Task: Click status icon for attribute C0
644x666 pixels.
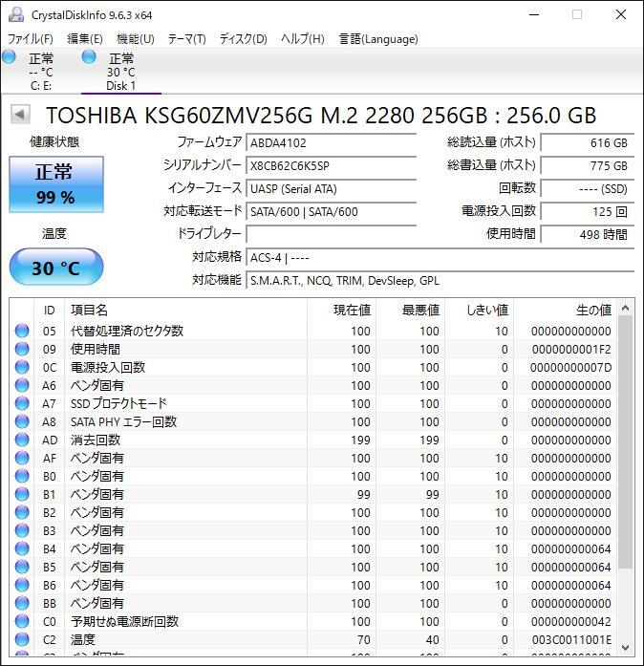Action: point(22,621)
